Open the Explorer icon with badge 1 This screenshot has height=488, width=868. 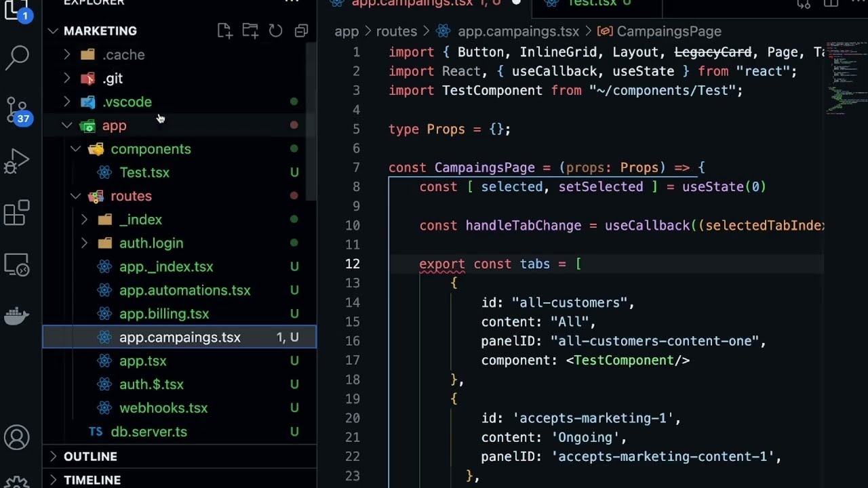click(17, 9)
